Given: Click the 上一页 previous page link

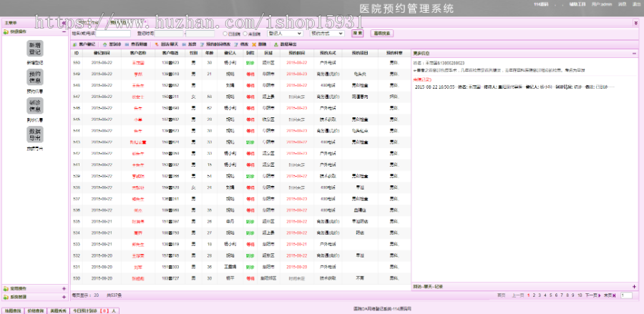Looking at the screenshot, I should coord(517,295).
